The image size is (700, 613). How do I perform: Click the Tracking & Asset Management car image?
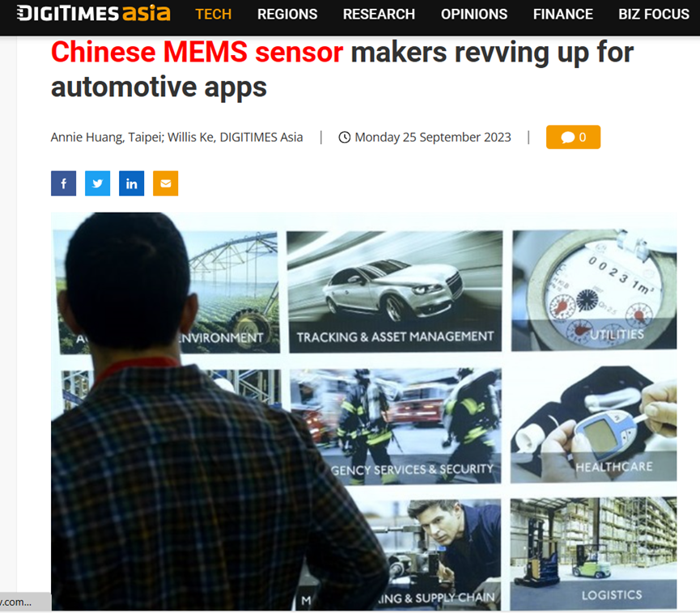click(395, 291)
